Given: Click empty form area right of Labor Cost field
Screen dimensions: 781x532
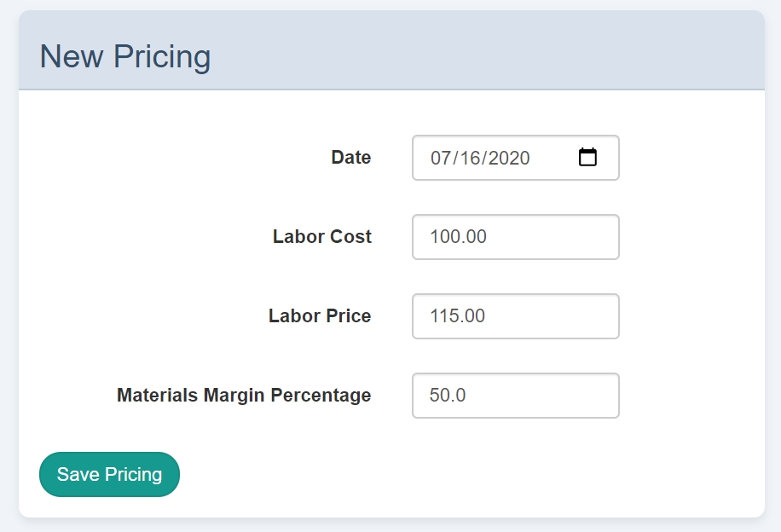Looking at the screenshot, I should pyautogui.click(x=691, y=237).
